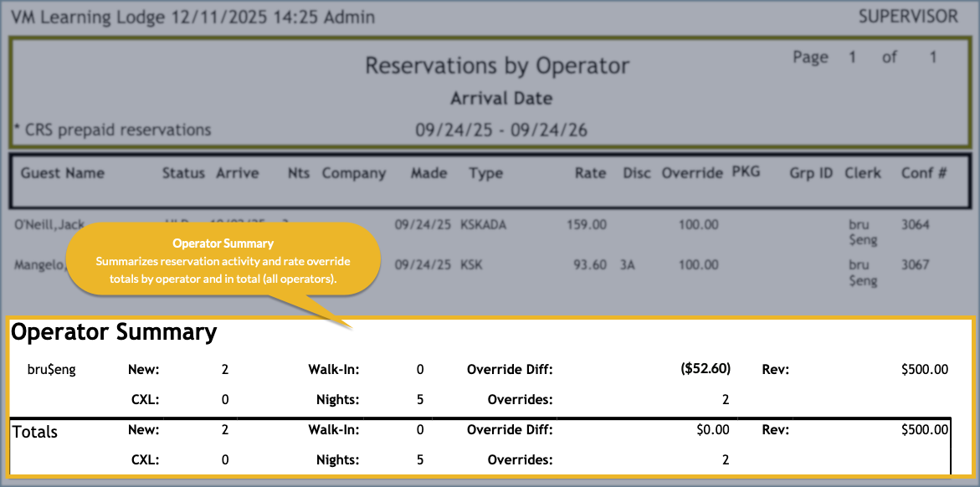The image size is (980, 487).
Task: Click the large black Operator Summary heading
Action: (114, 332)
